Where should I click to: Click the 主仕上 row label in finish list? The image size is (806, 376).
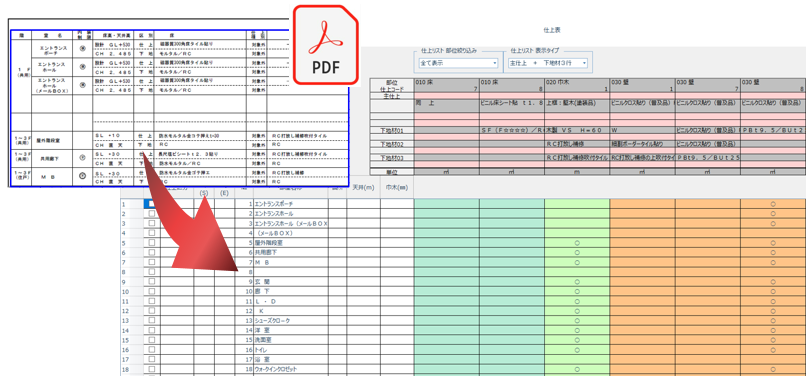coord(391,96)
